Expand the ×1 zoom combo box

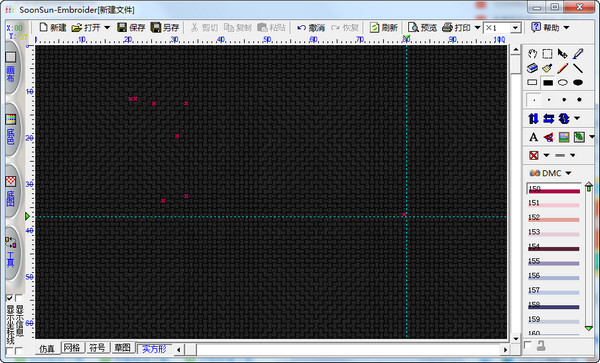(x=515, y=28)
